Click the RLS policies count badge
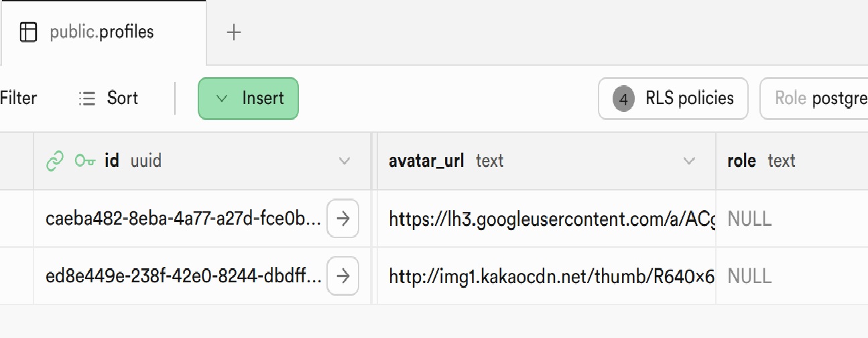 tap(623, 99)
